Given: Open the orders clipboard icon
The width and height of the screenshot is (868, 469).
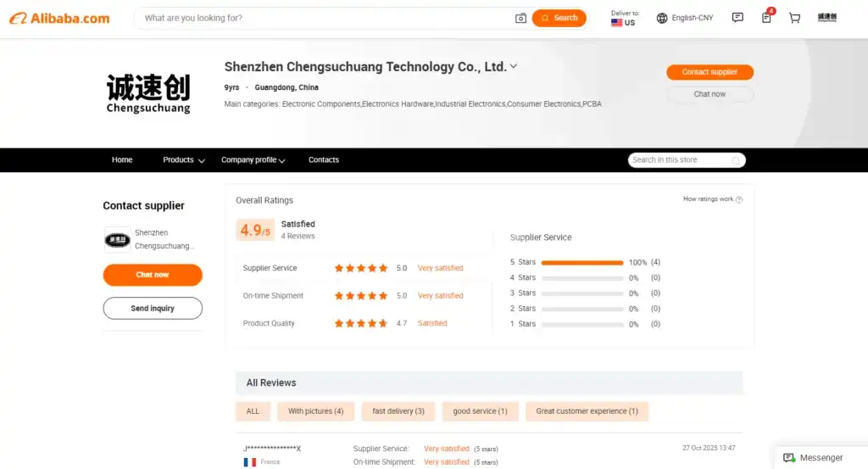Looking at the screenshot, I should 766,18.
